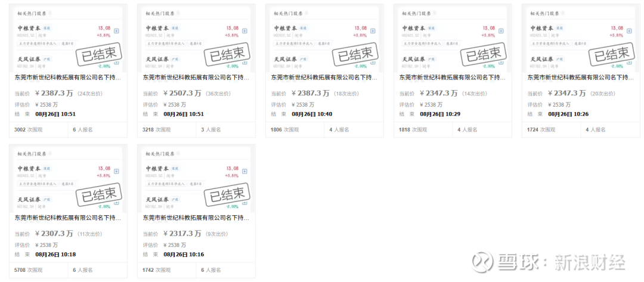Screen dimensions: 644x282
Task: Click ¥2347.3万 price in the 14次出价 card
Action: tap(439, 94)
